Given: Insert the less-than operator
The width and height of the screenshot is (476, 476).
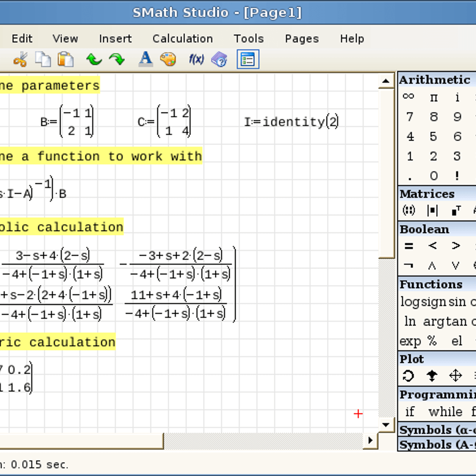Looking at the screenshot, I should 433,246.
